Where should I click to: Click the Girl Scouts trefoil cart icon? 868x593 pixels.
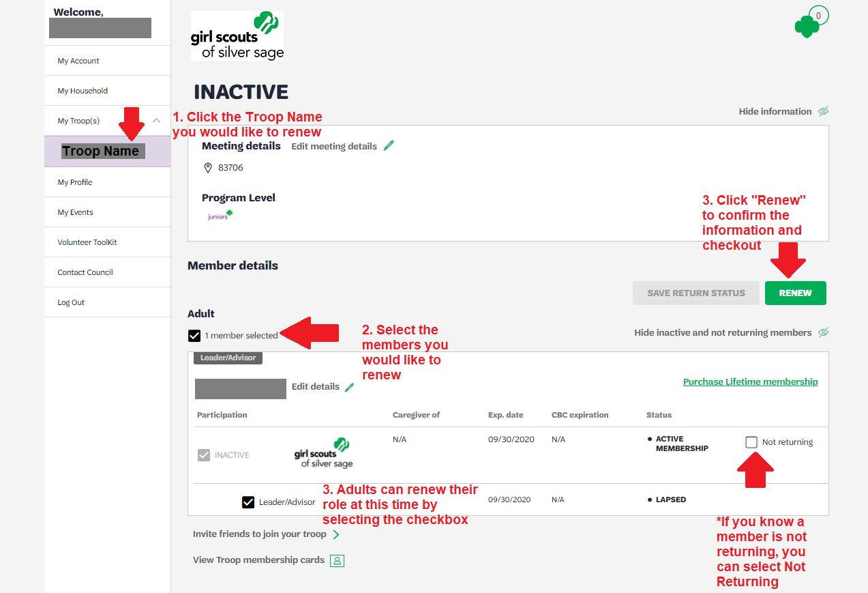[808, 25]
